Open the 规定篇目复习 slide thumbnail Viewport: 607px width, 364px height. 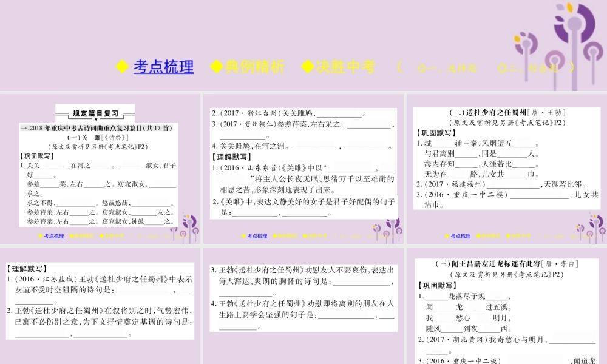click(100, 169)
